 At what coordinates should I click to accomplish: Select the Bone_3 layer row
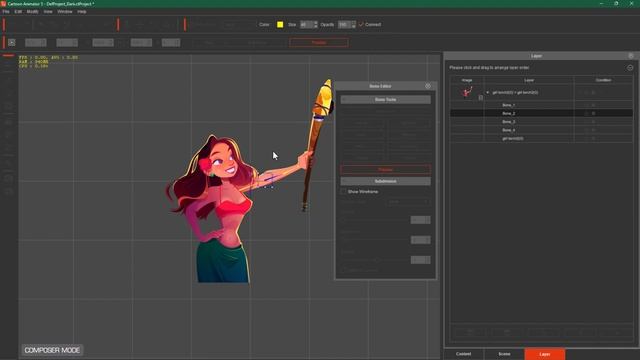click(x=541, y=122)
